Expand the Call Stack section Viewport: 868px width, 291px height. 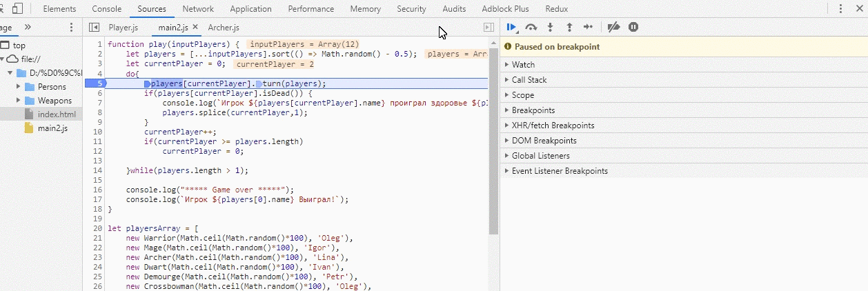(529, 80)
